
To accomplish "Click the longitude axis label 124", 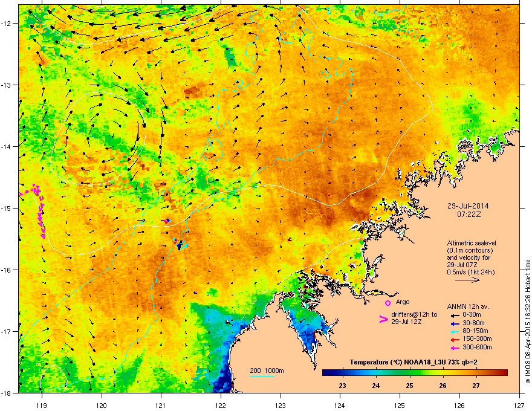I will tap(340, 405).
